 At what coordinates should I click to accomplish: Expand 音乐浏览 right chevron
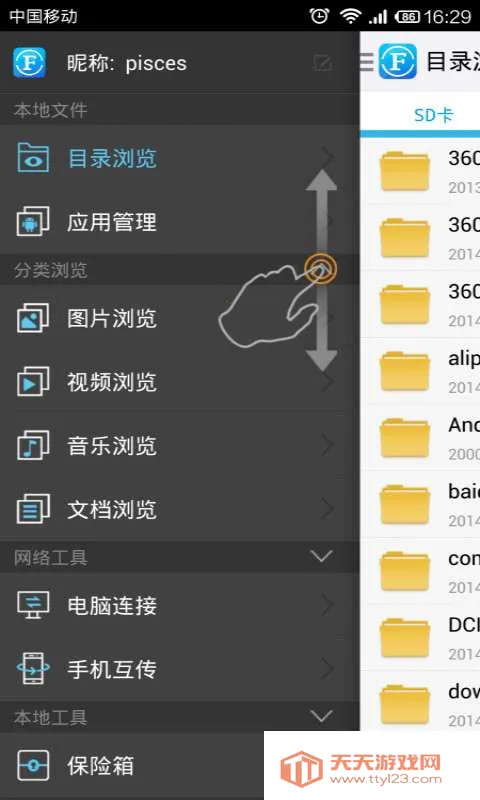(x=327, y=445)
